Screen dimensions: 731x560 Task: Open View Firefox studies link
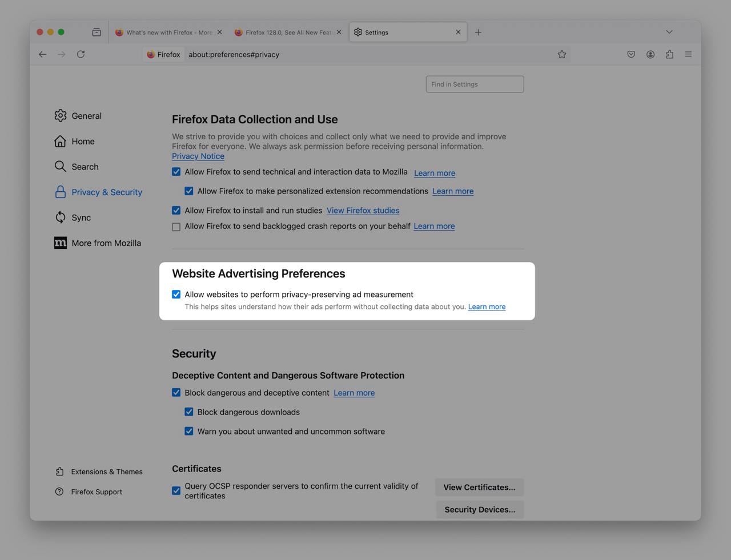(363, 210)
